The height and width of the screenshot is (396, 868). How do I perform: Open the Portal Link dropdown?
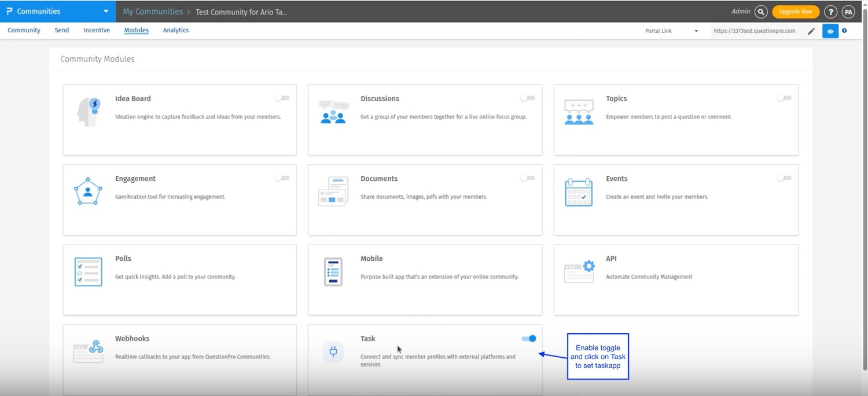(x=671, y=31)
